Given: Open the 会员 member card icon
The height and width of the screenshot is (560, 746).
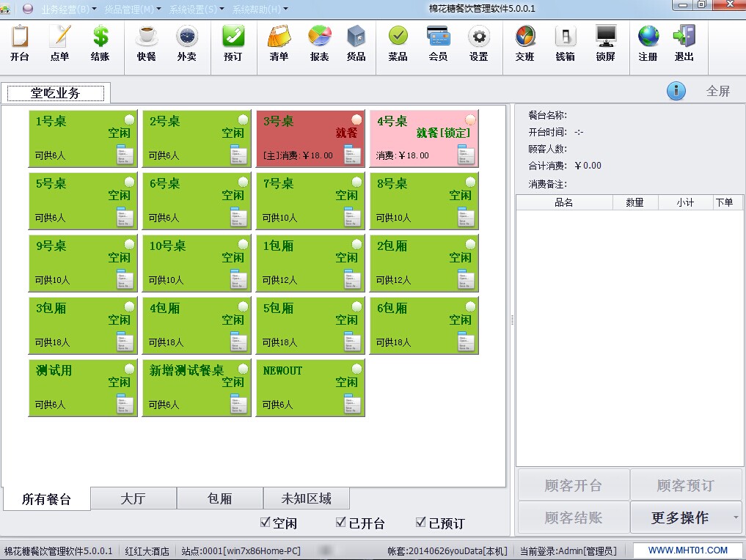Looking at the screenshot, I should coord(438,43).
